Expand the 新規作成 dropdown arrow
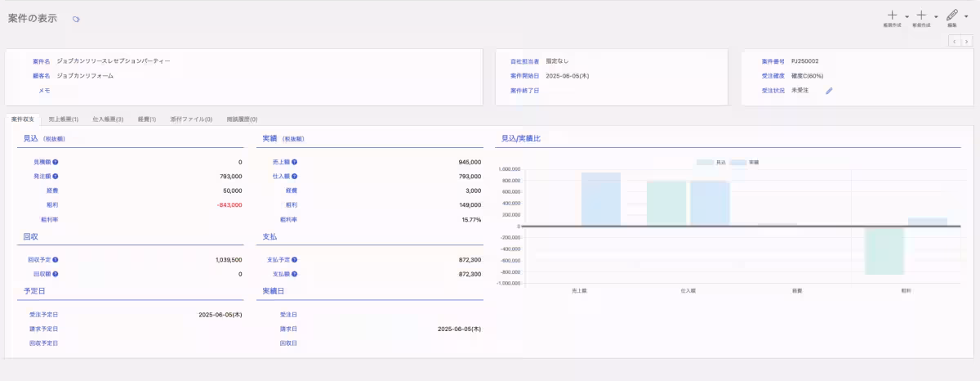 point(936,16)
